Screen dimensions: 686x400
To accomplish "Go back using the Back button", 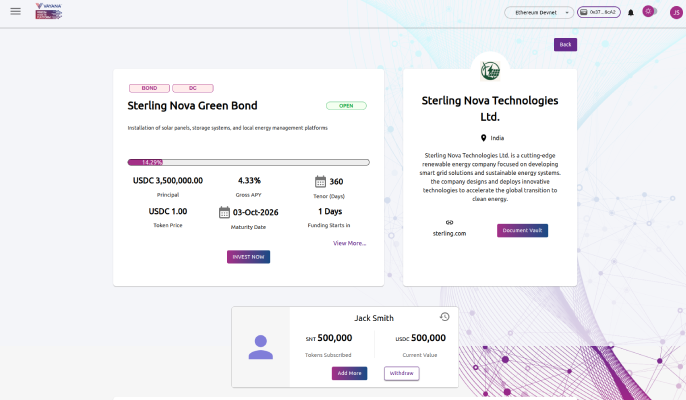I will tap(565, 44).
